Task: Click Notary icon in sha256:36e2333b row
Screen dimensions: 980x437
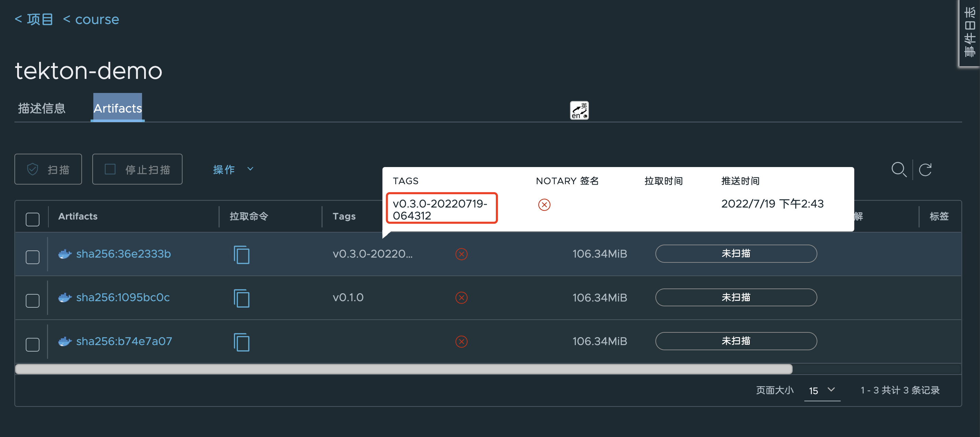Action: 461,254
